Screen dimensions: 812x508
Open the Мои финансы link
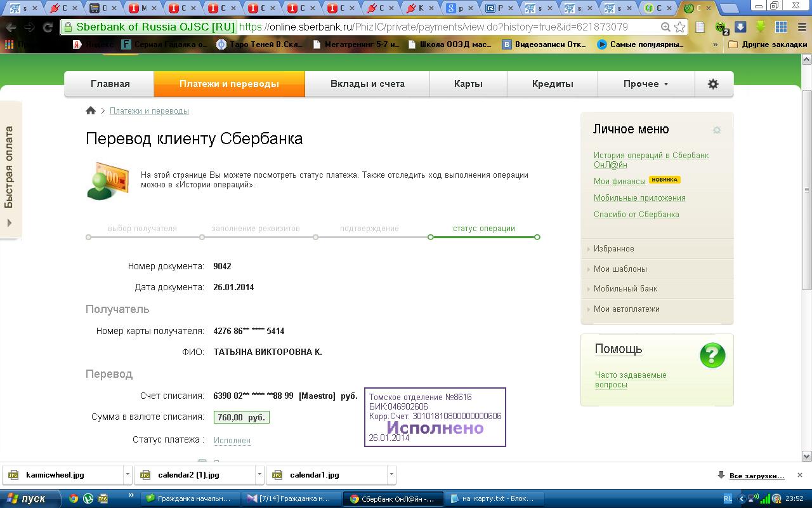[620, 182]
